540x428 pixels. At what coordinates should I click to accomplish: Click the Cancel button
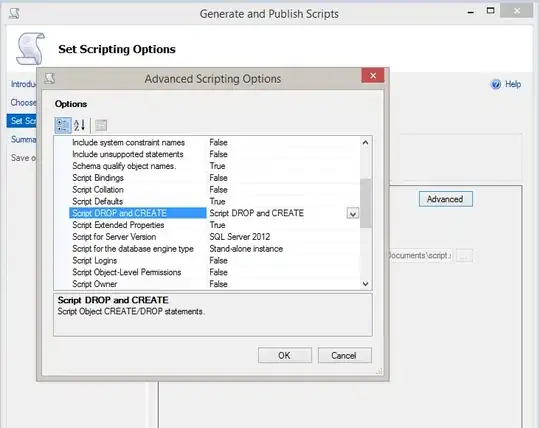click(x=344, y=355)
